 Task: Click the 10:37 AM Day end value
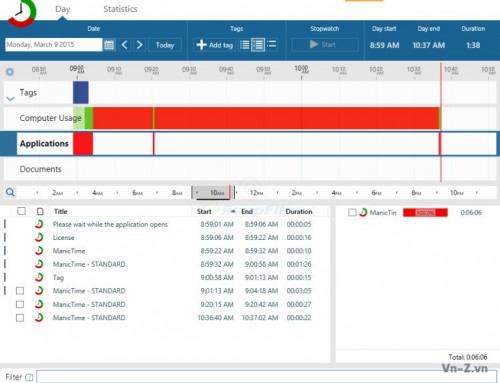click(429, 45)
